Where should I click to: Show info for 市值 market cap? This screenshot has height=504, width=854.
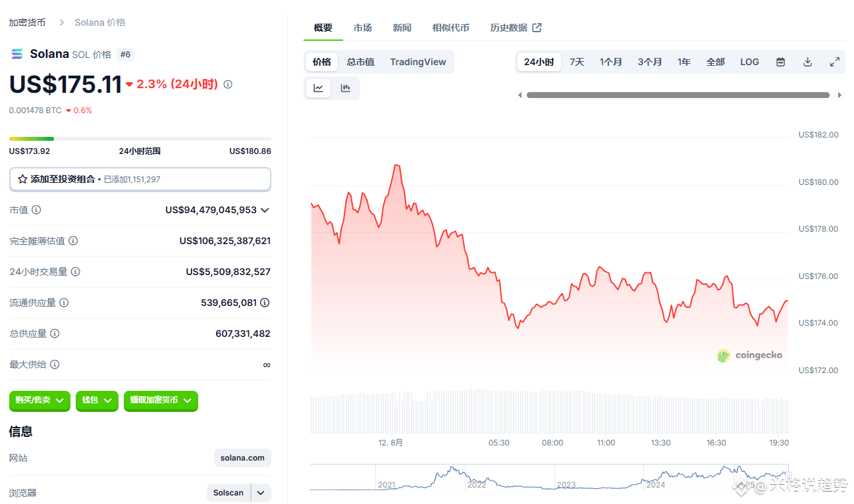(36, 210)
